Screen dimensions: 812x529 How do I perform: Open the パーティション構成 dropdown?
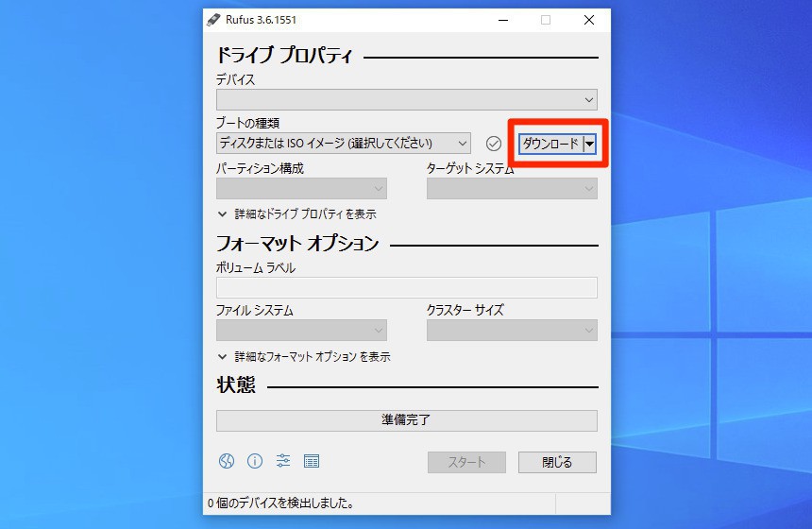click(x=301, y=189)
